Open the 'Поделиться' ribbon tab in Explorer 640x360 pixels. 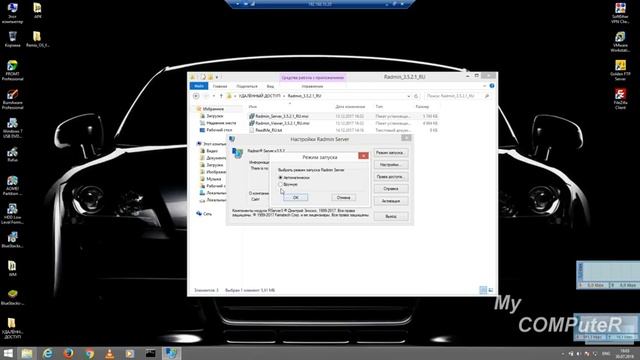pyautogui.click(x=247, y=87)
